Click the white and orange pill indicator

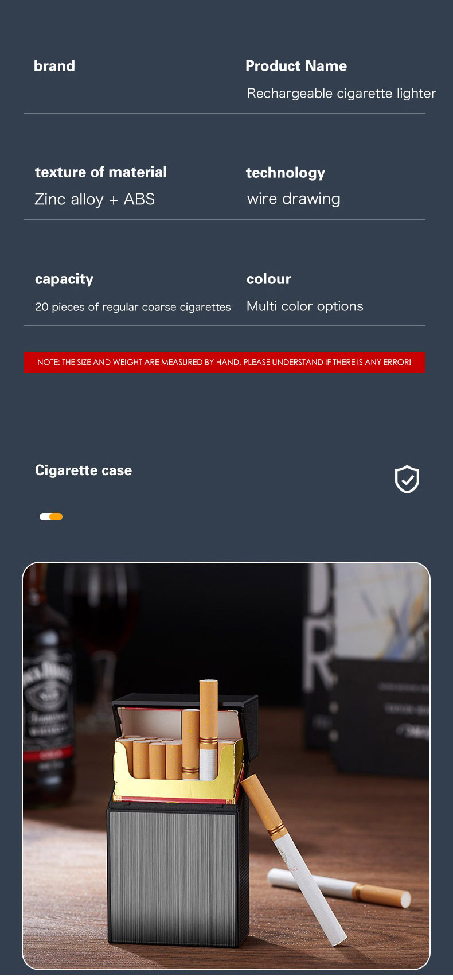click(51, 516)
